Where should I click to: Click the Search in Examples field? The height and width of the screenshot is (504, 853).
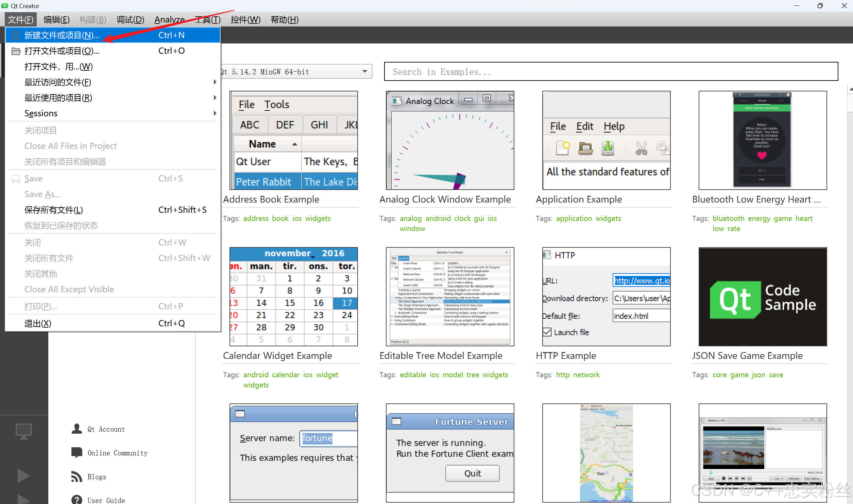(x=611, y=71)
